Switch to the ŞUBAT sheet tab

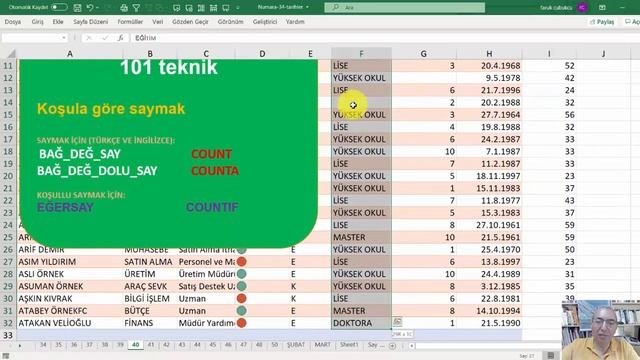click(x=296, y=345)
